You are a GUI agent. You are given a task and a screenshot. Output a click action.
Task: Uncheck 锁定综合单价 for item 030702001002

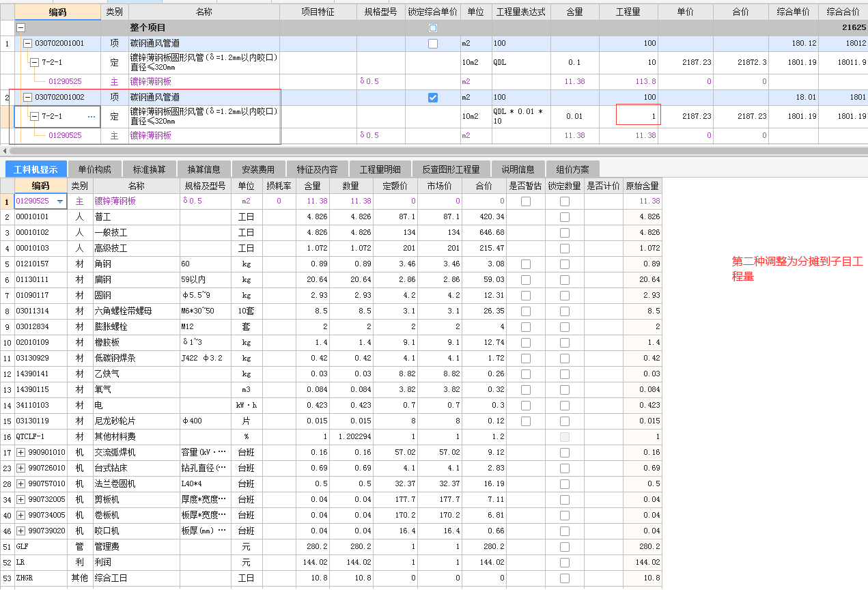(x=432, y=98)
